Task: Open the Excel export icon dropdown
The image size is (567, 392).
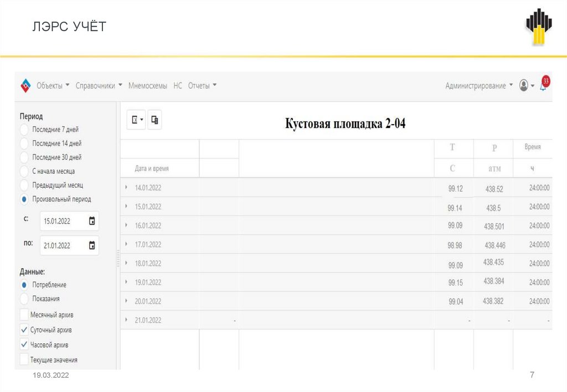Action: coord(136,119)
